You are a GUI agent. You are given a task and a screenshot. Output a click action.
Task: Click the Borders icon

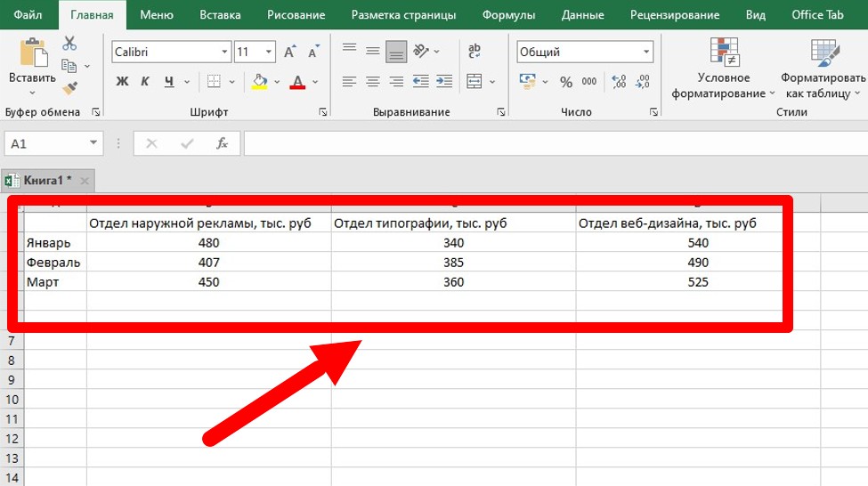[x=214, y=82]
